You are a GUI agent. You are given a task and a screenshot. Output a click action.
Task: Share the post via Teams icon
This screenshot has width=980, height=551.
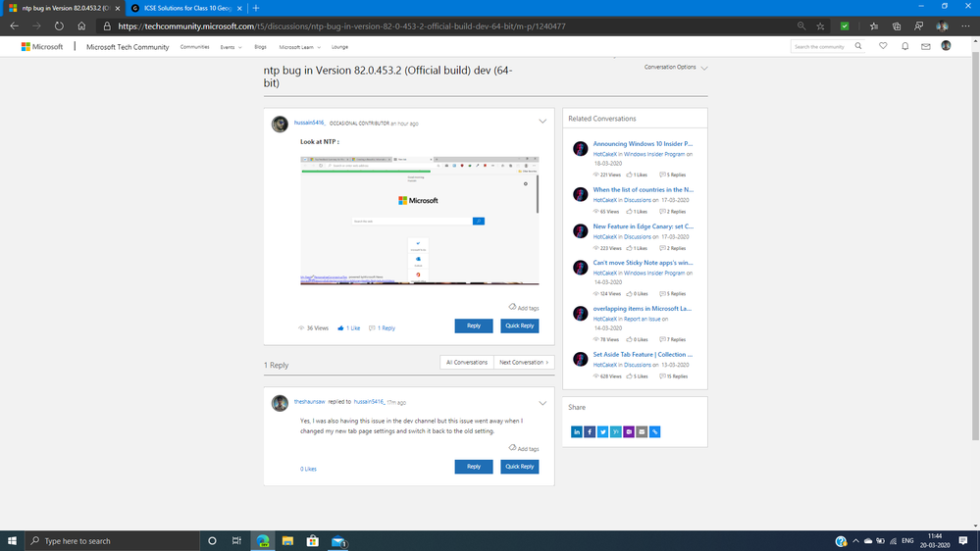(629, 431)
